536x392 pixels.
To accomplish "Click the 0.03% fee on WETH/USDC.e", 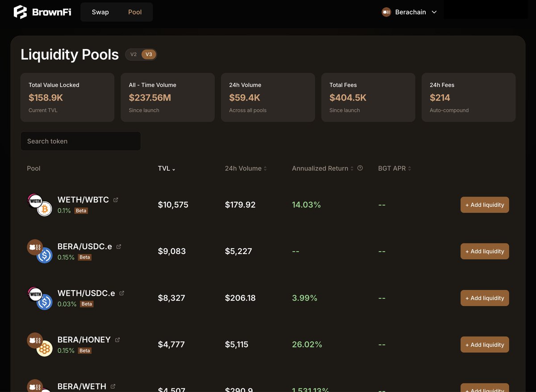I will (x=67, y=304).
